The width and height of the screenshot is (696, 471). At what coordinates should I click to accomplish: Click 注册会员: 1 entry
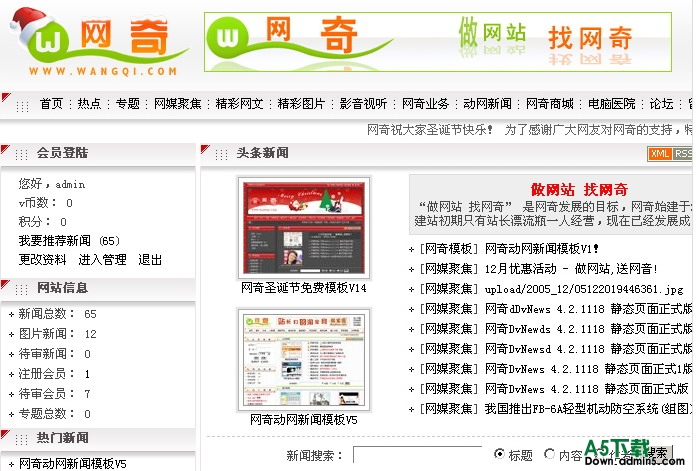54,374
